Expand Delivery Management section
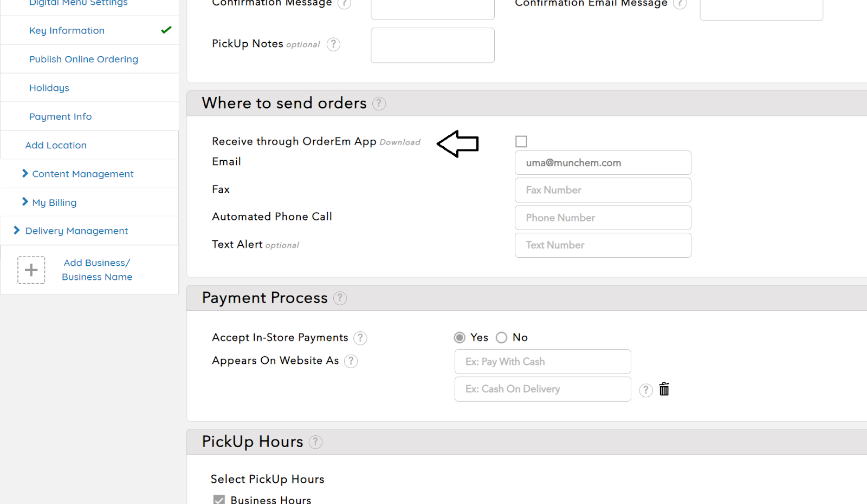The image size is (867, 504). point(76,231)
